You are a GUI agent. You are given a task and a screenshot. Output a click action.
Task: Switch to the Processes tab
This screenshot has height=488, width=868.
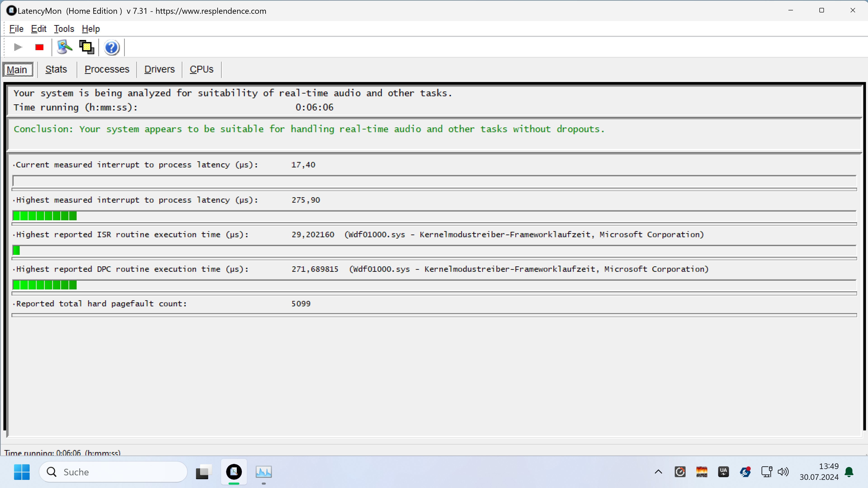click(x=107, y=69)
